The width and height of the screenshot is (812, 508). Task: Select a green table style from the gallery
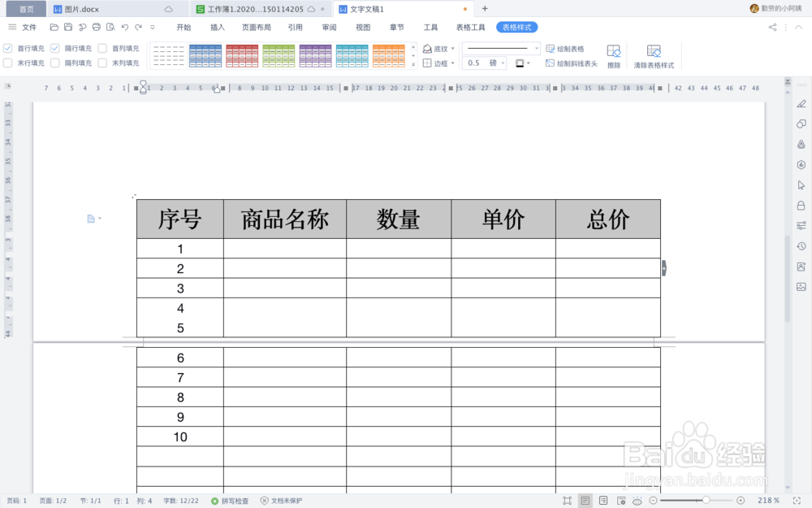click(x=279, y=54)
